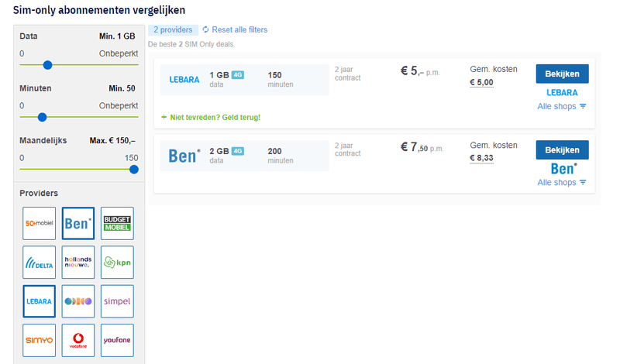Toggle the Vodafone provider filter
620x364 pixels.
[x=78, y=340]
